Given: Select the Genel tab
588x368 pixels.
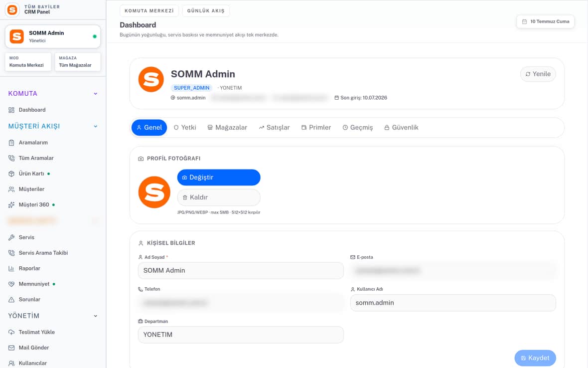Looking at the screenshot, I should coord(149,128).
